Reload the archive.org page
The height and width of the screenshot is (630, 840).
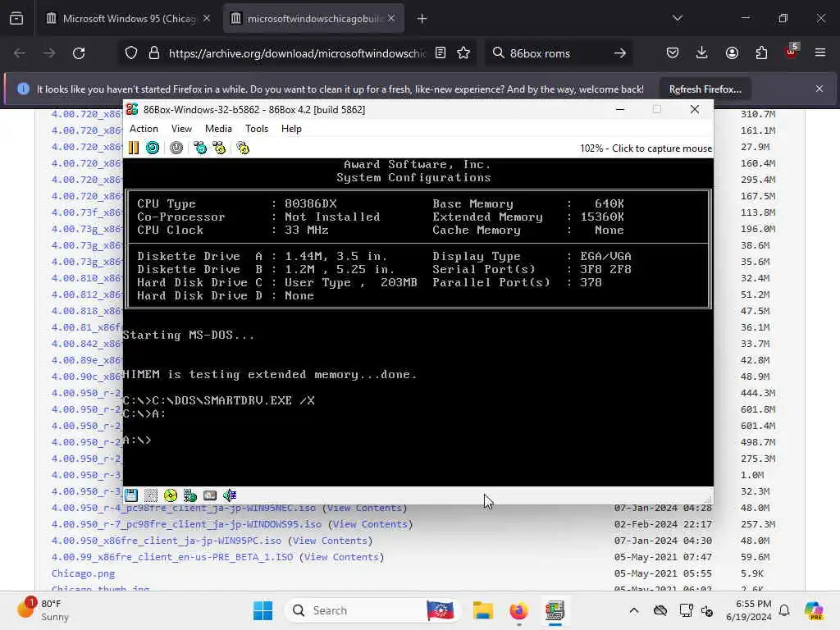click(79, 53)
